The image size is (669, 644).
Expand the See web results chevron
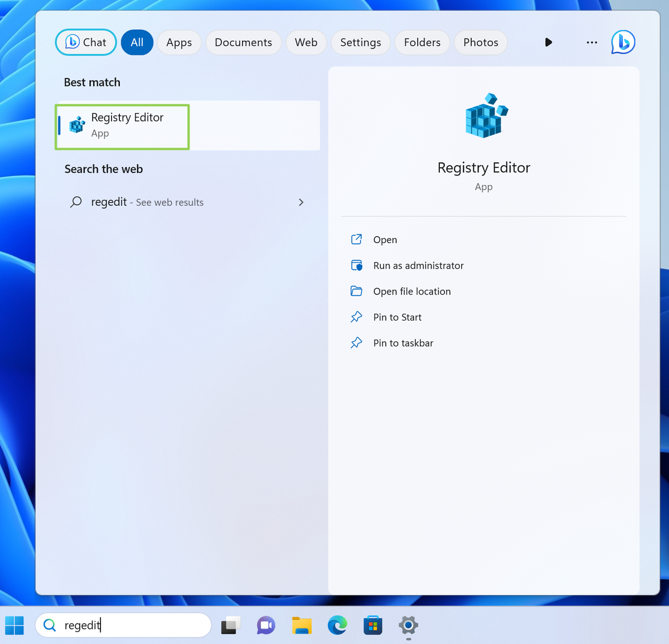[x=301, y=202]
